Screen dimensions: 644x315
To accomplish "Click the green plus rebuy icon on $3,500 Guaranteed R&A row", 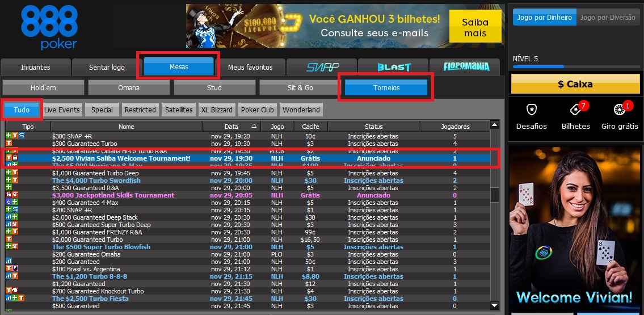I will (x=9, y=188).
